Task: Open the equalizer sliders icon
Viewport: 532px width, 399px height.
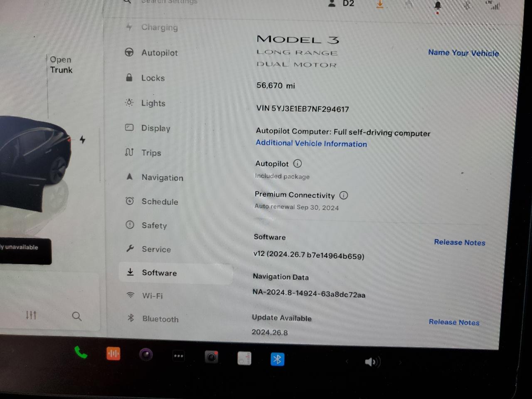Action: 31,315
